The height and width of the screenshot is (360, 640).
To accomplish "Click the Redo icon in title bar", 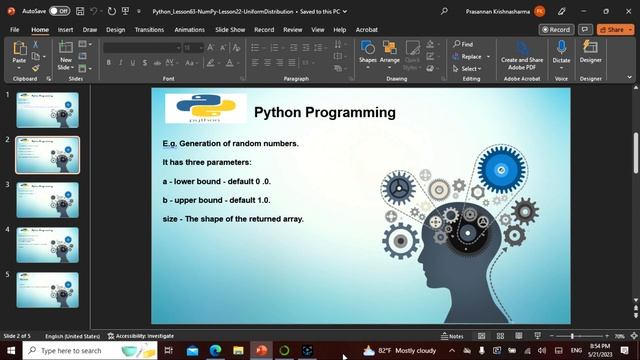I will (111, 11).
